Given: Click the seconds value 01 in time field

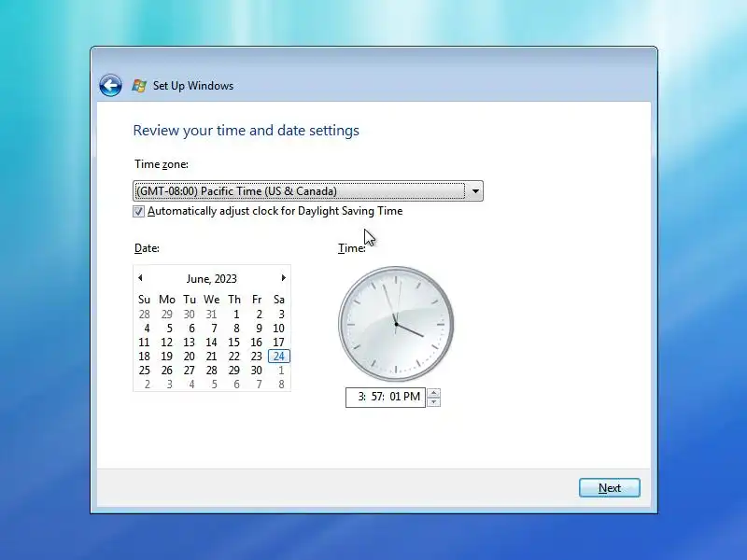Looking at the screenshot, I should click(395, 397).
